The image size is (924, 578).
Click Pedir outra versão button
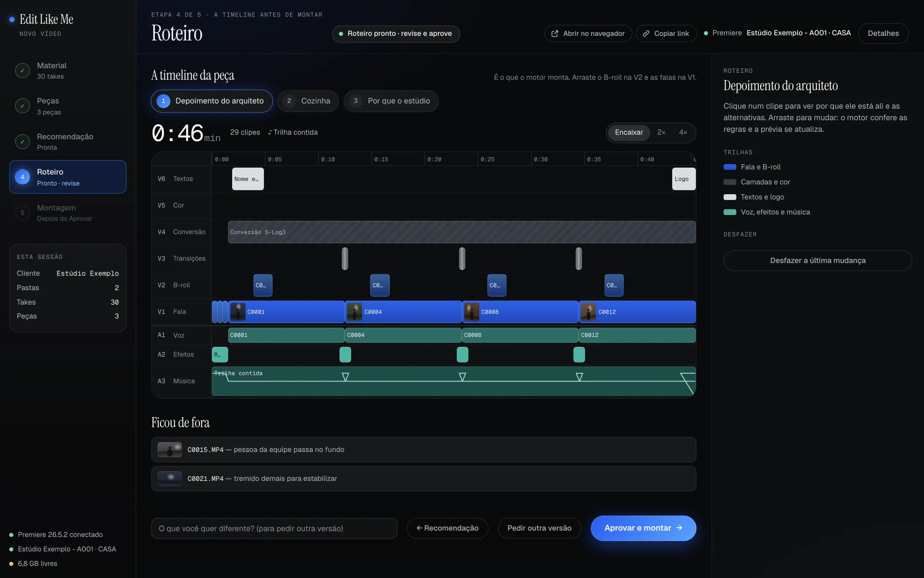coord(539,528)
